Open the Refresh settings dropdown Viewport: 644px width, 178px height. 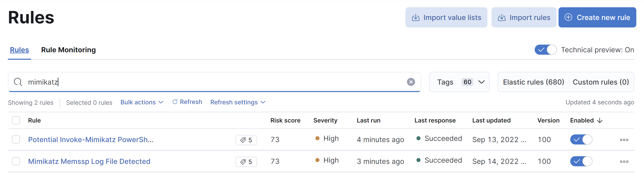(x=237, y=102)
